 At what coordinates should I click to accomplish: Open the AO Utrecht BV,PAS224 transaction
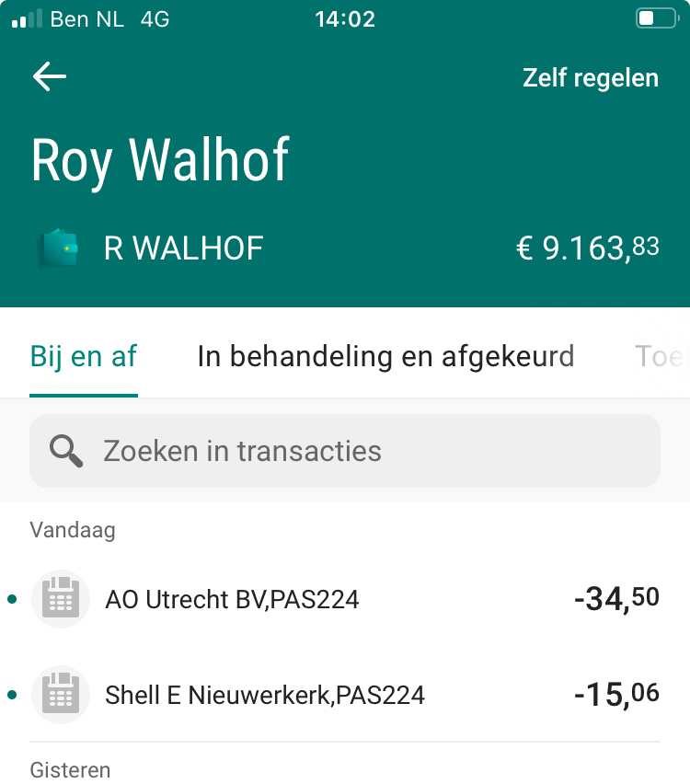coord(232,600)
